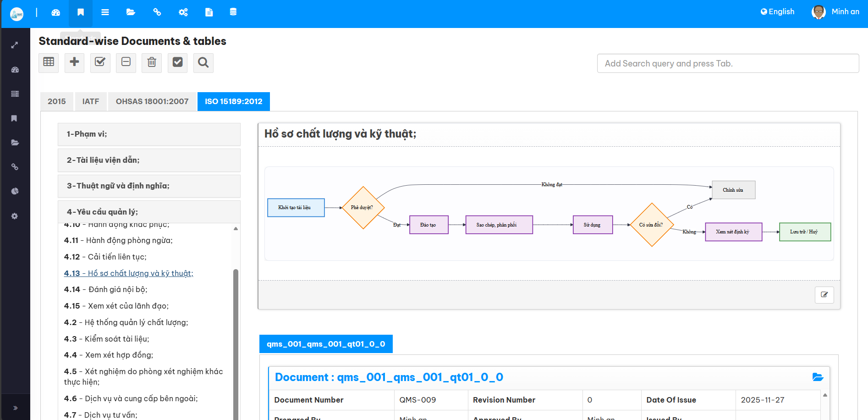This screenshot has height=420, width=868.
Task: Open the database icon in top bar
Action: [x=233, y=12]
